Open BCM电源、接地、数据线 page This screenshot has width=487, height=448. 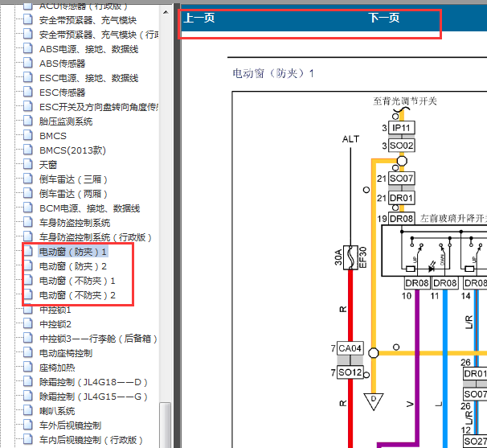pos(90,208)
